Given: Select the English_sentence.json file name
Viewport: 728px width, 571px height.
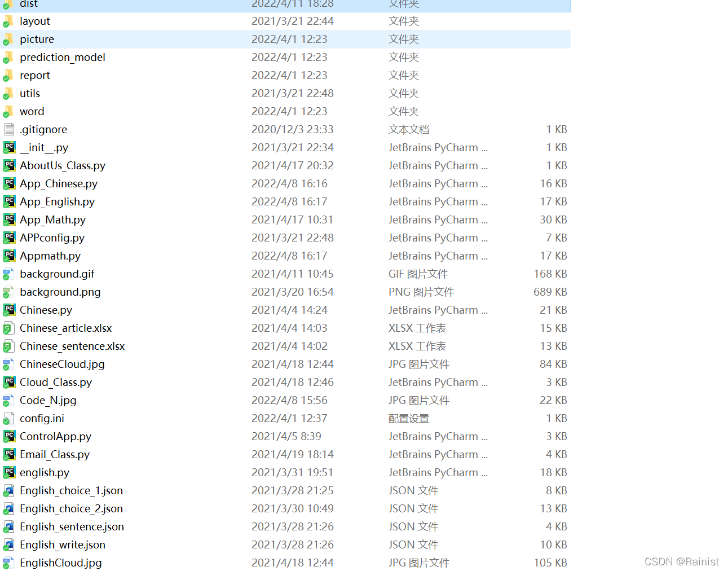Looking at the screenshot, I should [x=72, y=527].
